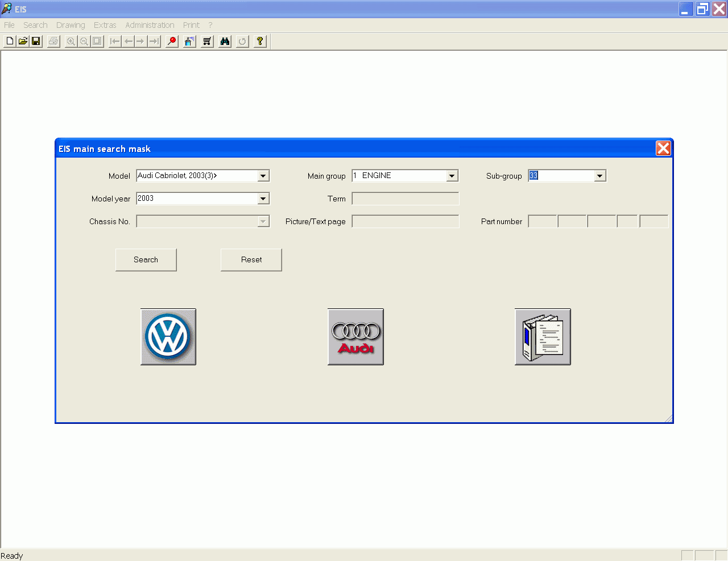Image resolution: width=728 pixels, height=561 pixels.
Task: Click the Zoom out magnifier icon
Action: click(84, 41)
